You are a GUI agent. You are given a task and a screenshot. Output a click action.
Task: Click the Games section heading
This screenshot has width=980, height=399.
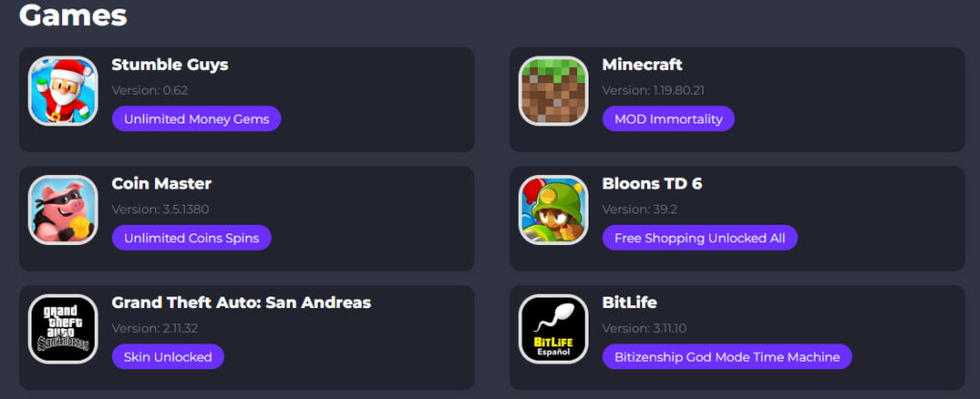coord(73,14)
